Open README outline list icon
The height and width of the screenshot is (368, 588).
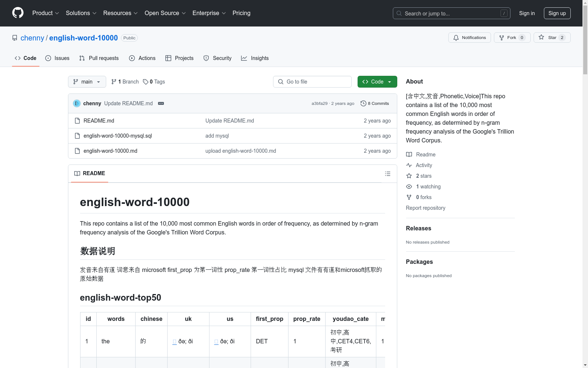click(x=388, y=174)
